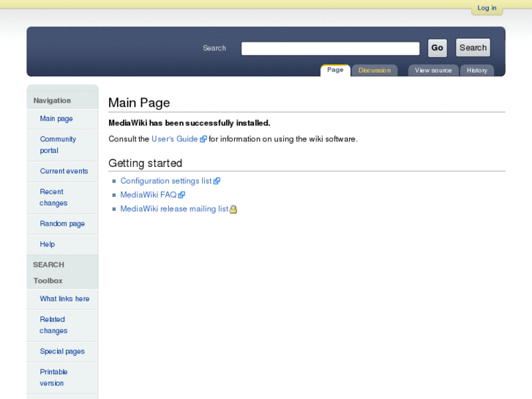Screen dimensions: 532x399
Task: Click the SEARCH sidebar header
Action: point(48,265)
